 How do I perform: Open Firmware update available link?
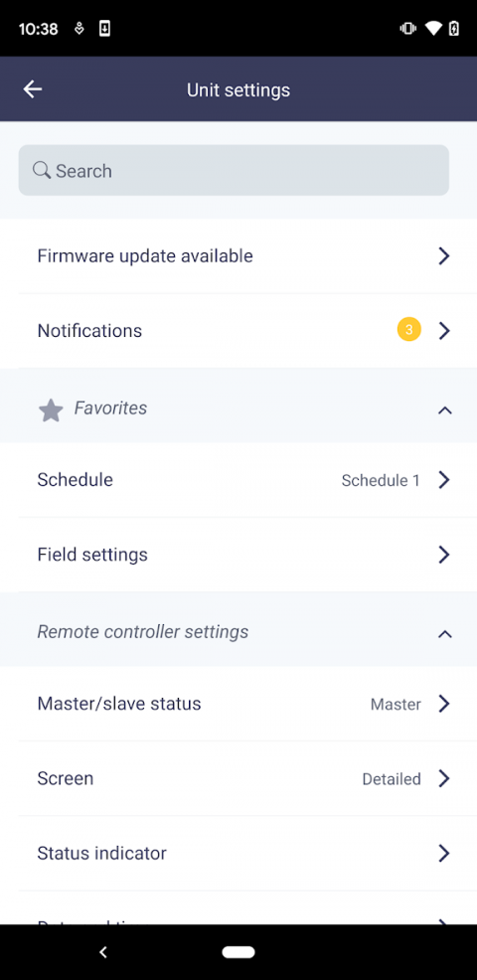coord(238,255)
